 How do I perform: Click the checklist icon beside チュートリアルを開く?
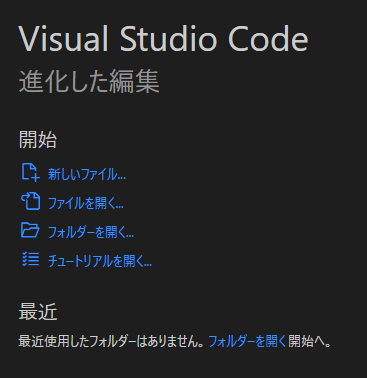(x=31, y=259)
